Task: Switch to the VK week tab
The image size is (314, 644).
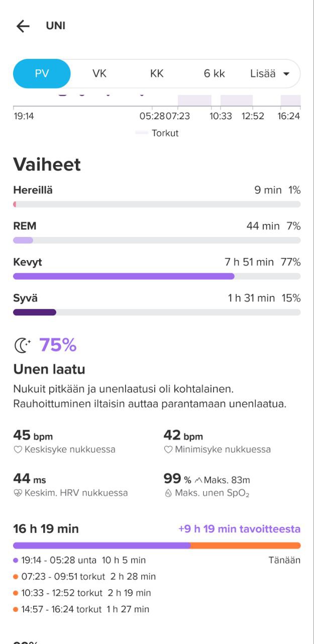Action: click(99, 73)
